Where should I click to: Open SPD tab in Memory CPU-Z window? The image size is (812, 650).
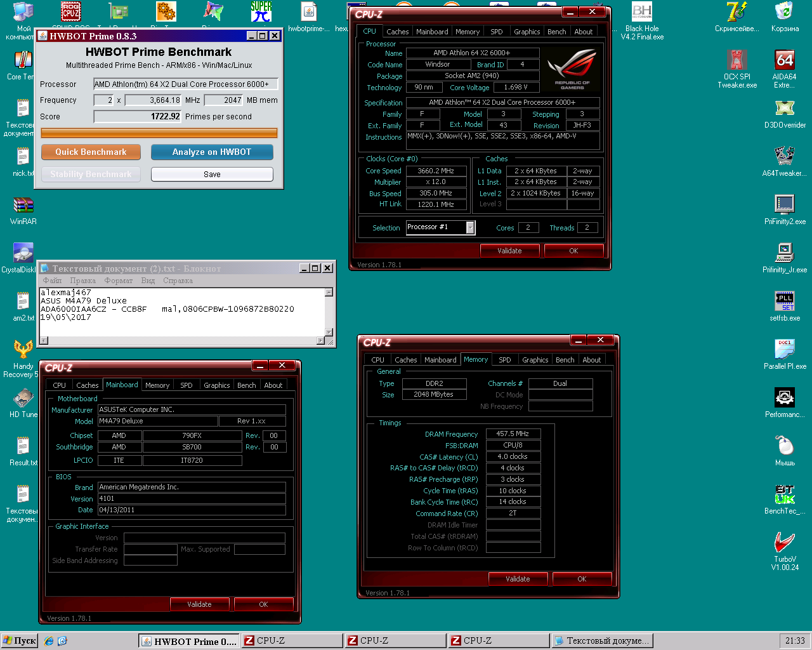point(505,359)
